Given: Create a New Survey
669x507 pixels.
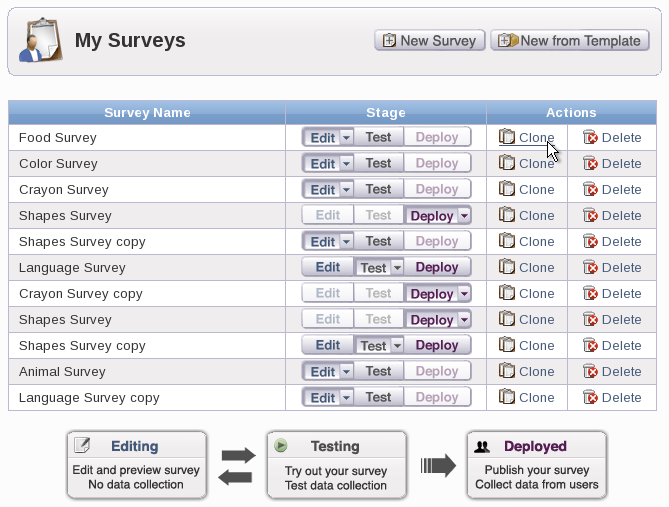Looking at the screenshot, I should click(x=430, y=41).
